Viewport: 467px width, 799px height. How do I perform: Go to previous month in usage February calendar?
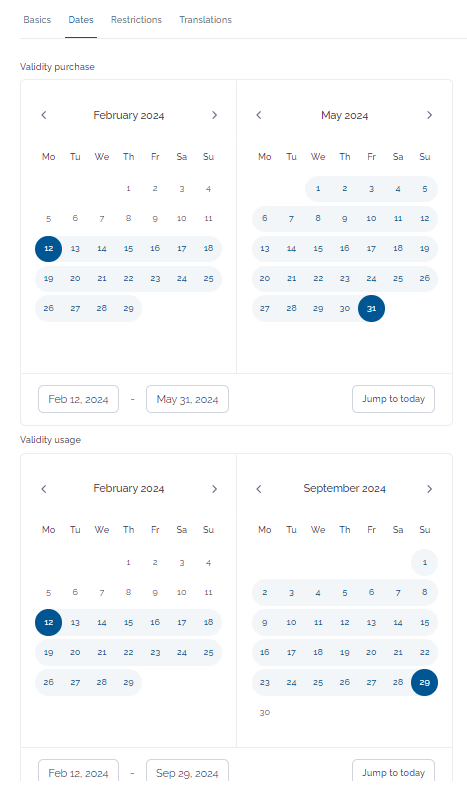point(44,489)
